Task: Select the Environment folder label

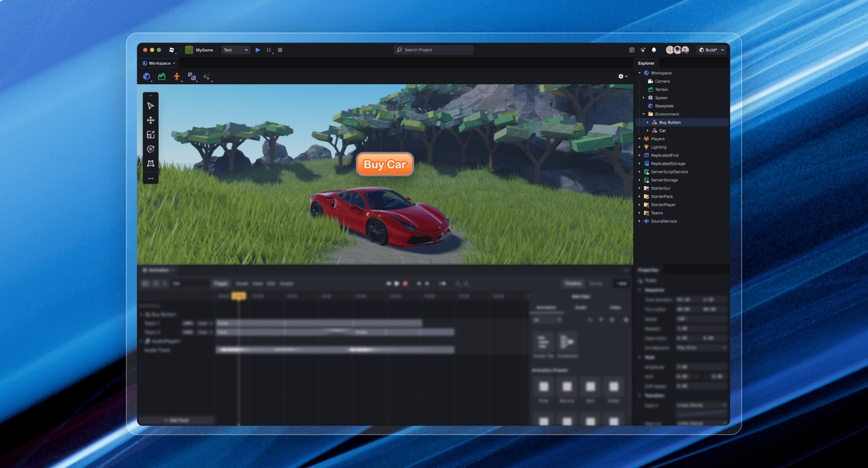Action: [667, 114]
